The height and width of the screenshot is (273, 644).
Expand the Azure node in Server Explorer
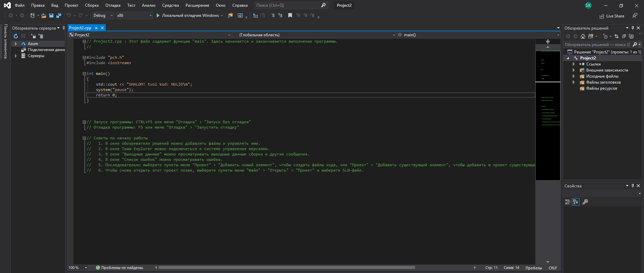pyautogui.click(x=16, y=44)
